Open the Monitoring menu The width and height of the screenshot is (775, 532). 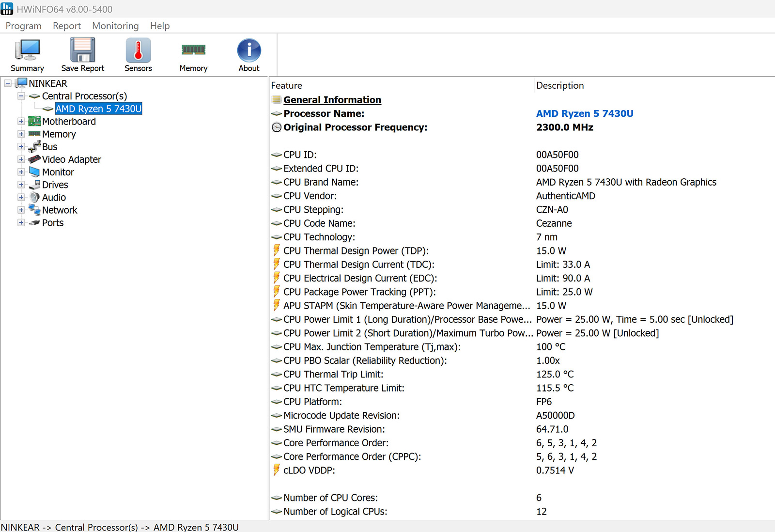click(x=115, y=26)
